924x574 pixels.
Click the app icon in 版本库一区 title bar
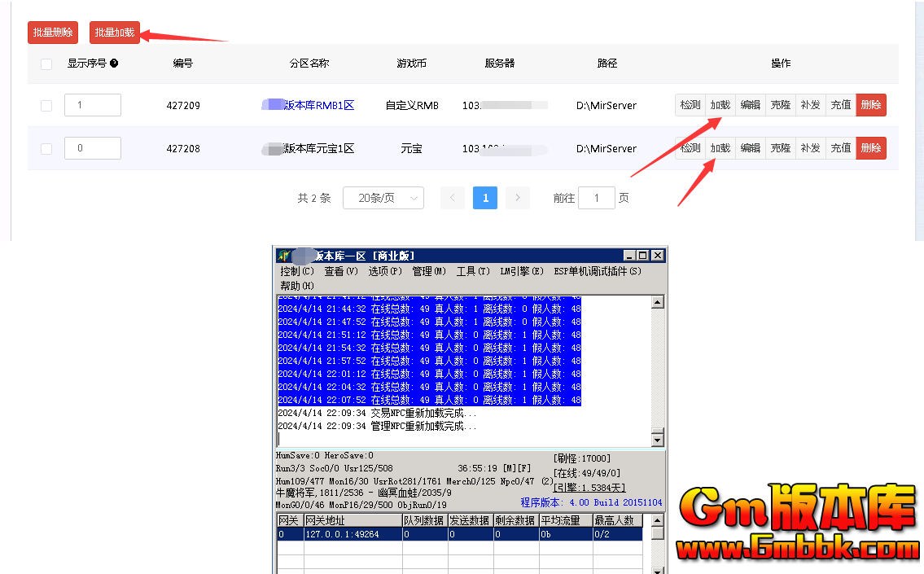(x=283, y=256)
